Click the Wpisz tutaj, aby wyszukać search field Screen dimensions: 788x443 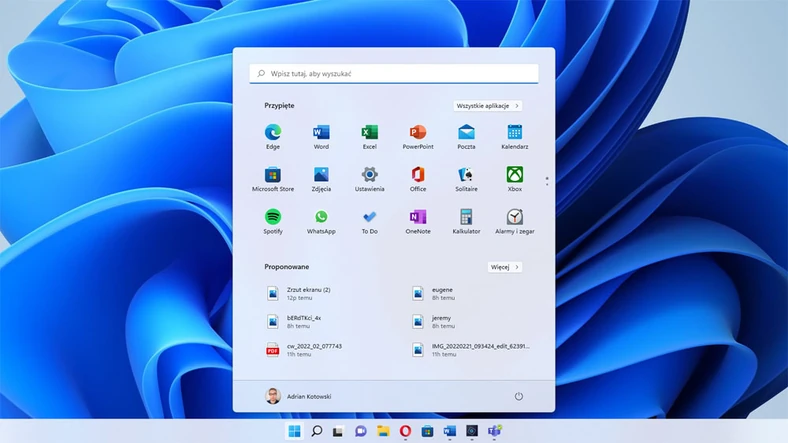click(x=393, y=73)
